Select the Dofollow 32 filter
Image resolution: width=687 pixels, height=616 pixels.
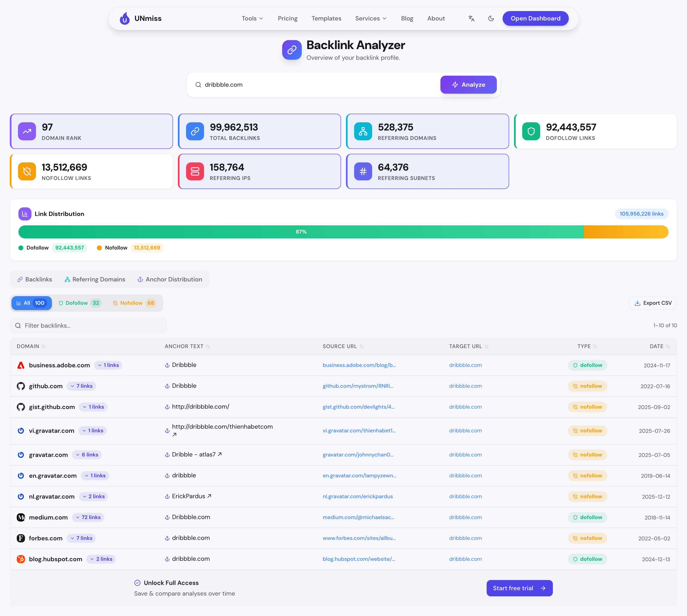pos(80,303)
